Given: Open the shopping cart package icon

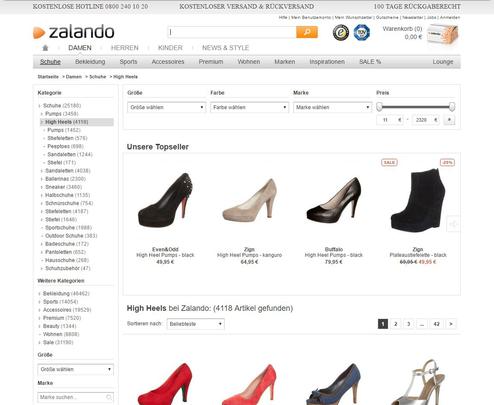Looking at the screenshot, I should pos(443,34).
